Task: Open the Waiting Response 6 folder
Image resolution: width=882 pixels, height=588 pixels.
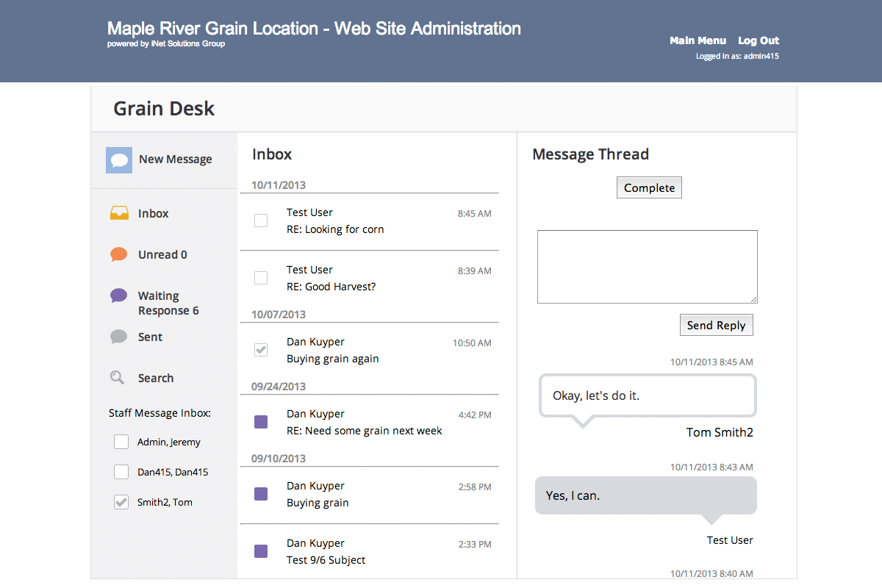Action: click(168, 304)
